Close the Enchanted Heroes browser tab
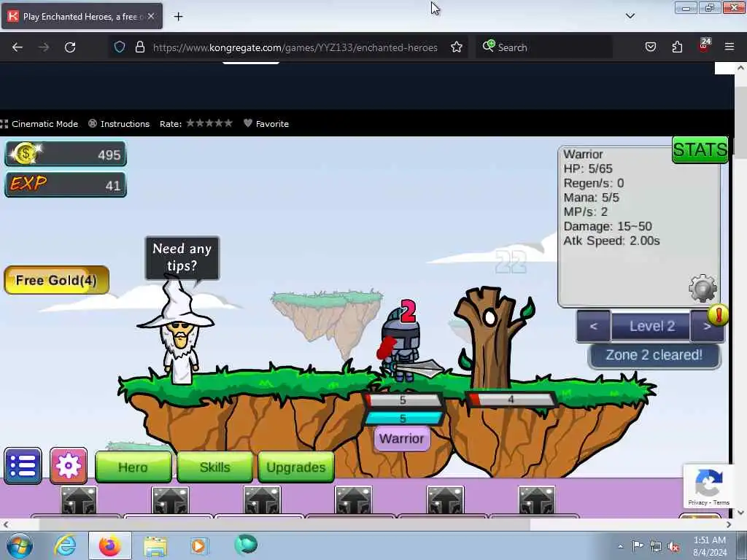The width and height of the screenshot is (747, 560). (151, 16)
